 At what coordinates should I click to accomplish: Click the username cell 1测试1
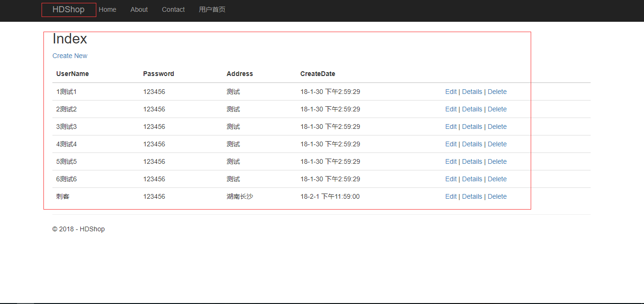coord(67,92)
